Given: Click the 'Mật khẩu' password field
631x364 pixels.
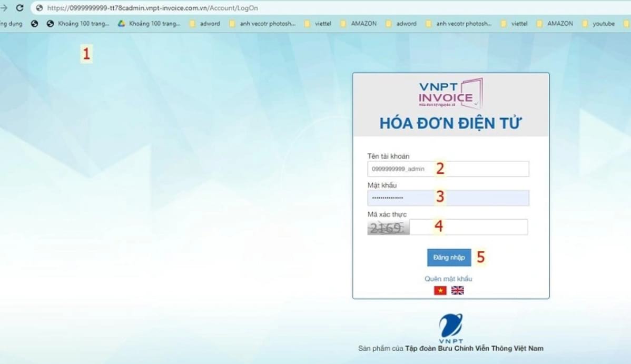Looking at the screenshot, I should click(x=448, y=198).
